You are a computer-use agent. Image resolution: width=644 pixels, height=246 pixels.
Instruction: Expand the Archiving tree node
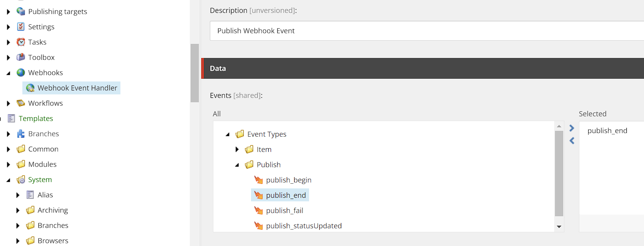18,210
